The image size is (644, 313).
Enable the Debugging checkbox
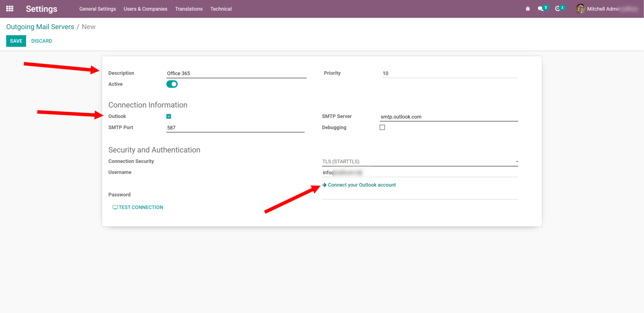[x=382, y=127]
